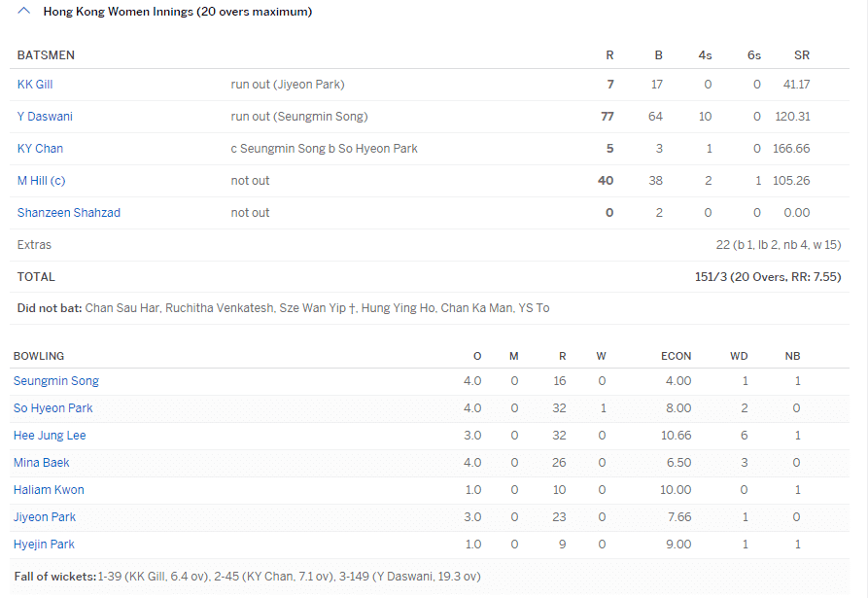View M Hill (c) player profile
The height and width of the screenshot is (598, 868).
pyautogui.click(x=41, y=181)
